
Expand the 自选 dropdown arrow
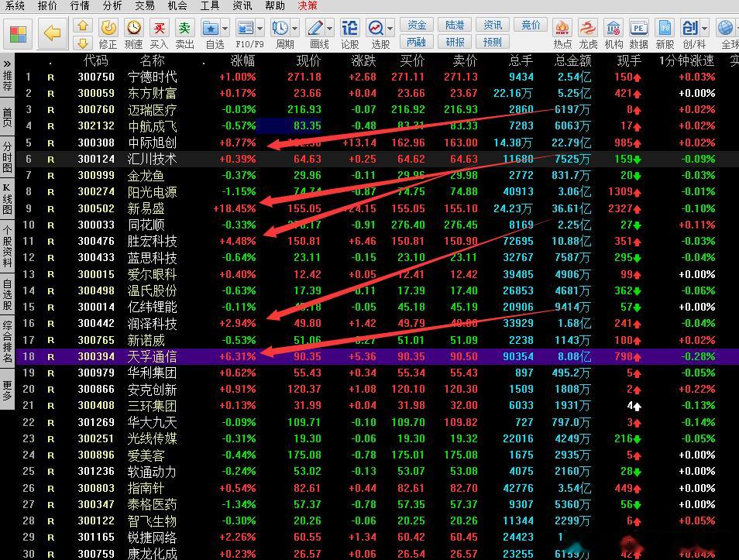pyautogui.click(x=225, y=29)
